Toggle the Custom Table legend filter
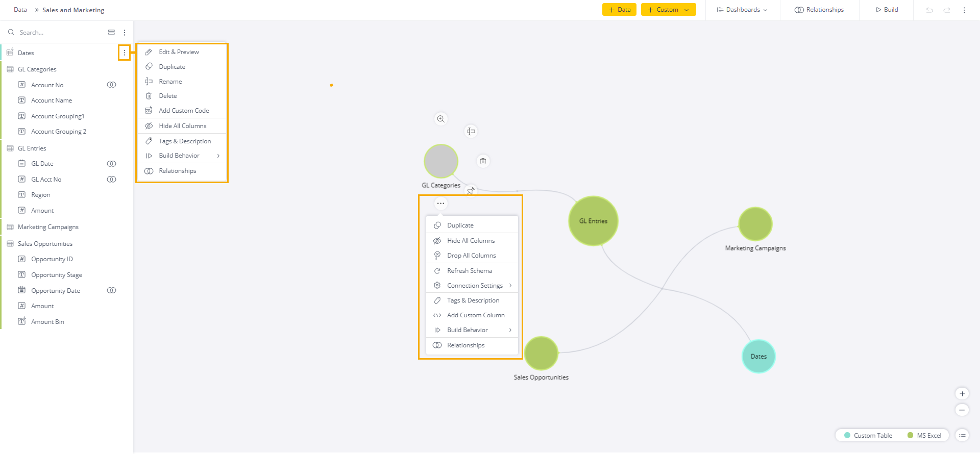The height and width of the screenshot is (454, 980). point(868,435)
